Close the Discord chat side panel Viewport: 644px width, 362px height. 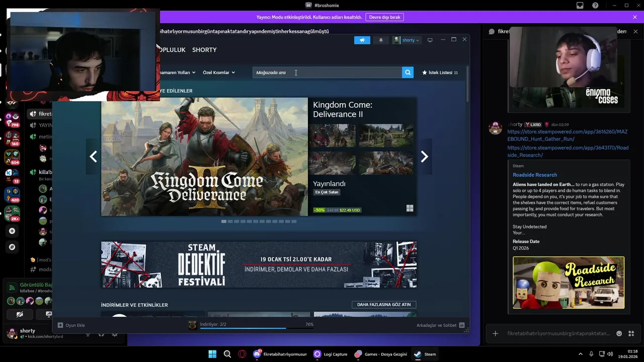tap(635, 31)
